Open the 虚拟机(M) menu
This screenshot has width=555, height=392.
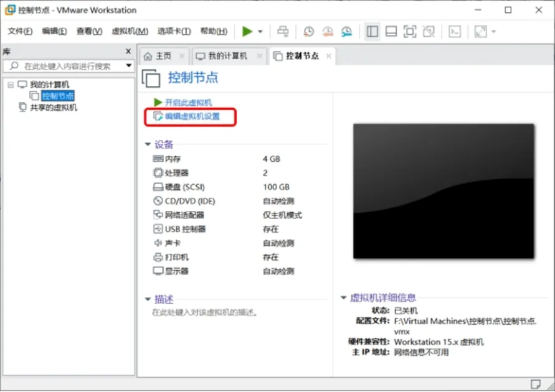click(x=130, y=32)
